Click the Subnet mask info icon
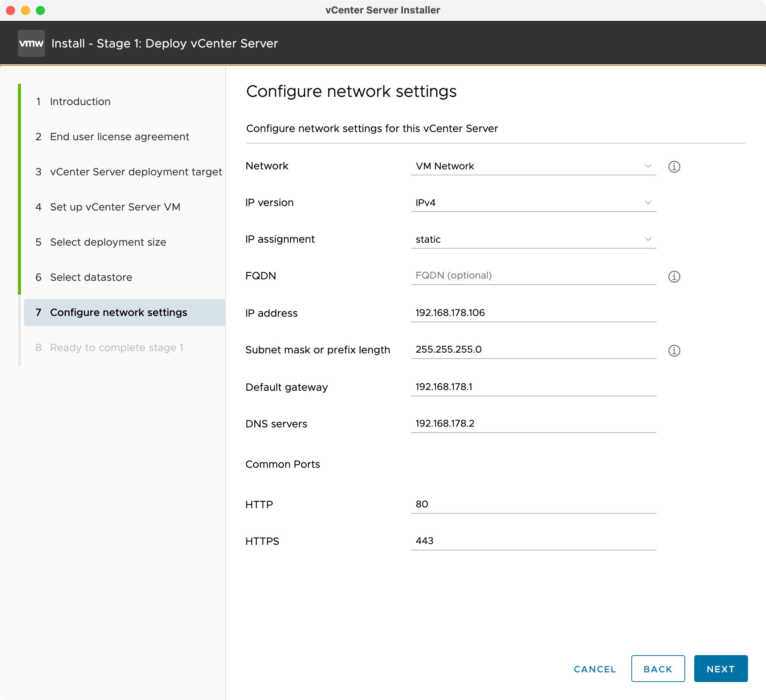 tap(674, 350)
